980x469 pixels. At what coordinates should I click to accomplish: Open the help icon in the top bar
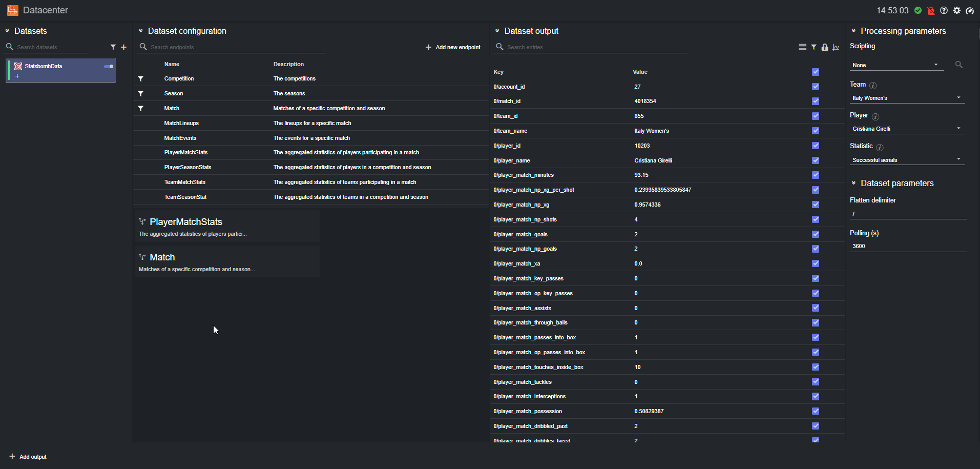[944, 10]
